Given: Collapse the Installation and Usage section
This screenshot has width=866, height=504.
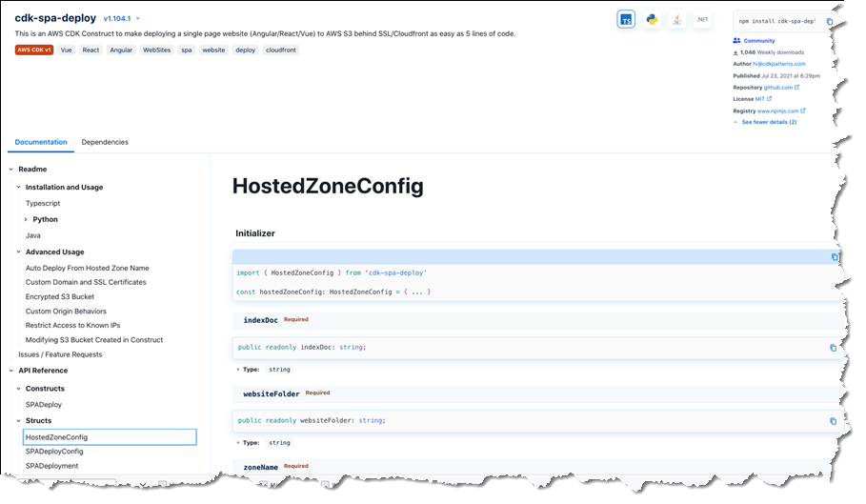Looking at the screenshot, I should tap(18, 187).
